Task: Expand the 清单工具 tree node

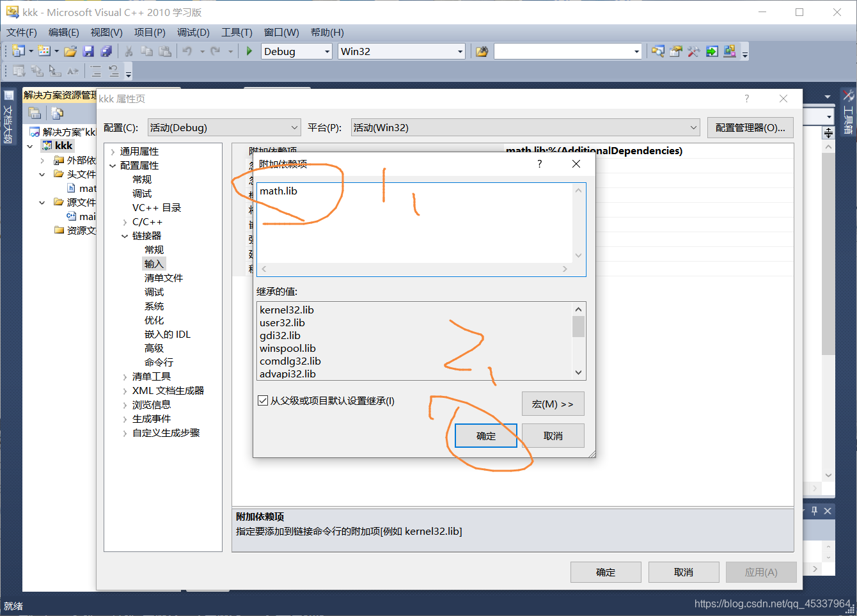Action: pos(125,377)
